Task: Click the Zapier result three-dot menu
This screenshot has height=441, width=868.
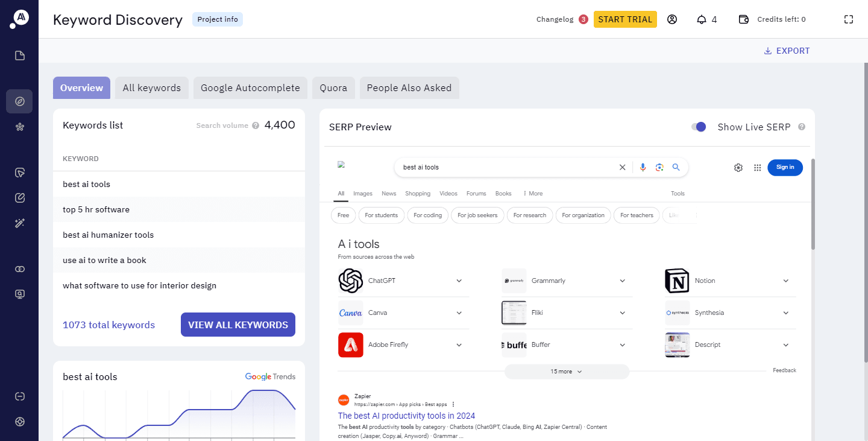Action: (x=453, y=404)
